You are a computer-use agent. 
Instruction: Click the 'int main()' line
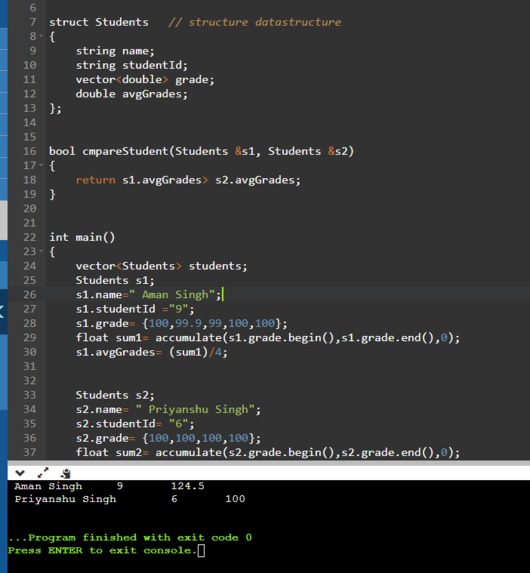(82, 237)
